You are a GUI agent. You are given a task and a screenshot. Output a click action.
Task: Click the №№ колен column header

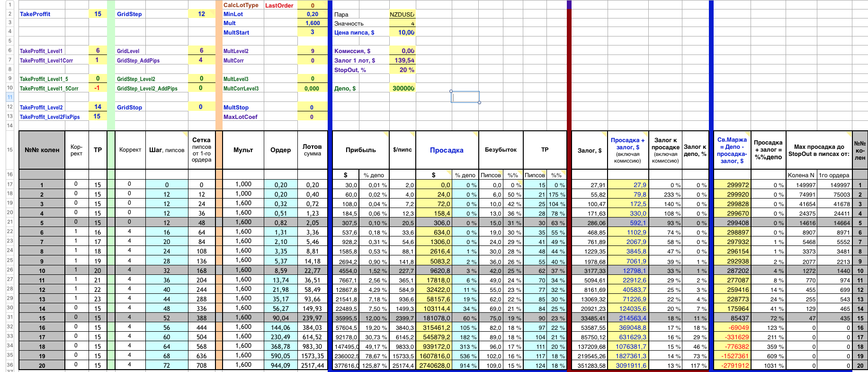click(x=42, y=150)
